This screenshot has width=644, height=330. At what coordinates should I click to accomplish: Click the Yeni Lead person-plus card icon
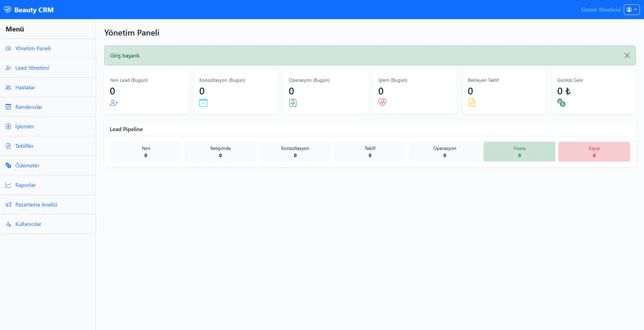pyautogui.click(x=114, y=103)
